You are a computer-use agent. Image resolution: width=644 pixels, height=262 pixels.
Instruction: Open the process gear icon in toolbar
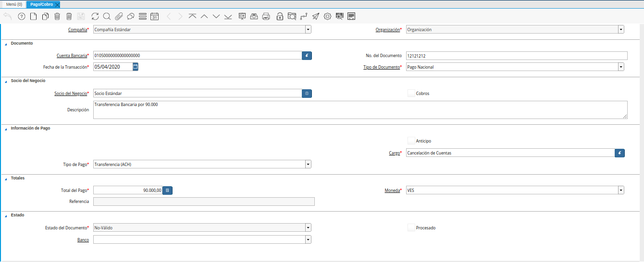[327, 16]
